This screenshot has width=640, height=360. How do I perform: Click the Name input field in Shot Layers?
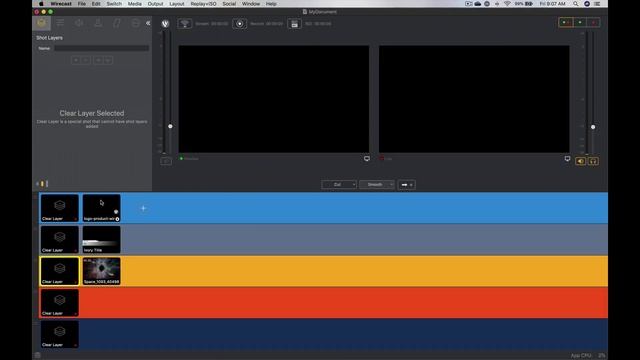click(x=102, y=48)
